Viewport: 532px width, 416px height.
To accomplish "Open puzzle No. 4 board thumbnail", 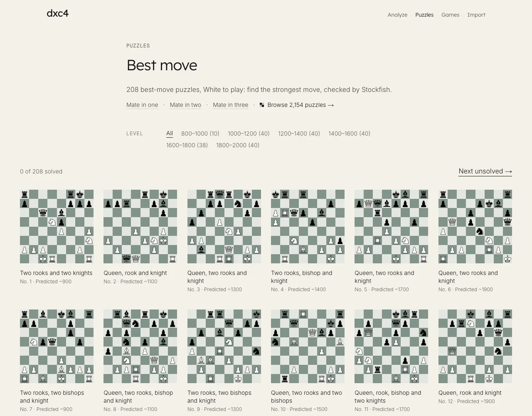I will click(308, 226).
